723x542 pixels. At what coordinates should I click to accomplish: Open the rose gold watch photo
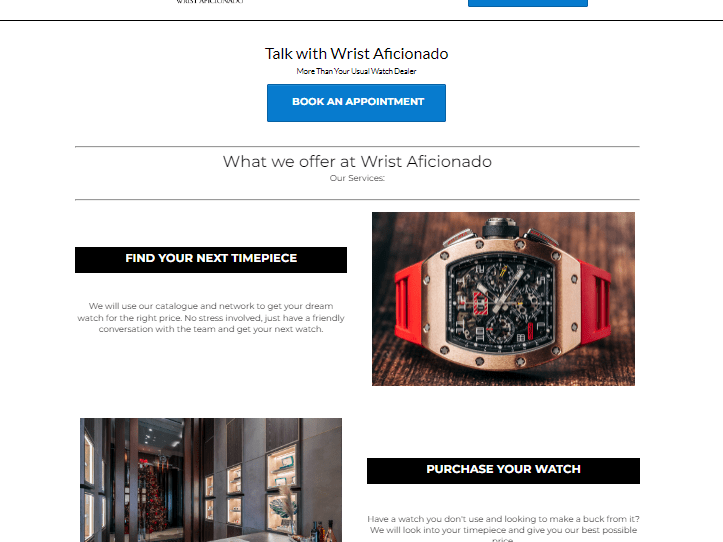pyautogui.click(x=503, y=298)
